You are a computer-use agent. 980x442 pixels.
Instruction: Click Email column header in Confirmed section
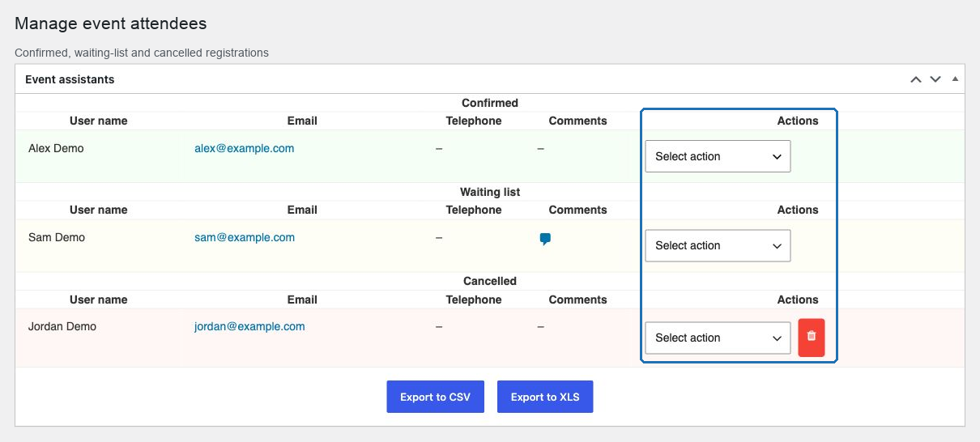click(302, 121)
